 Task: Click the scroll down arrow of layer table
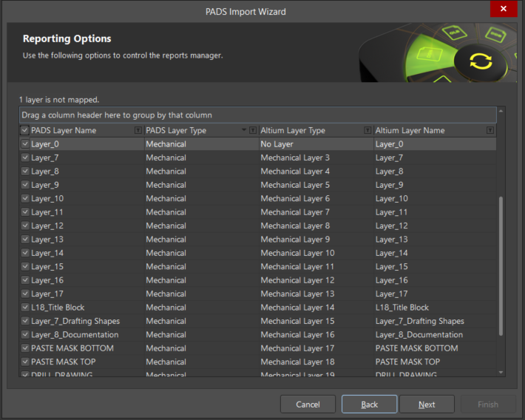(x=501, y=372)
